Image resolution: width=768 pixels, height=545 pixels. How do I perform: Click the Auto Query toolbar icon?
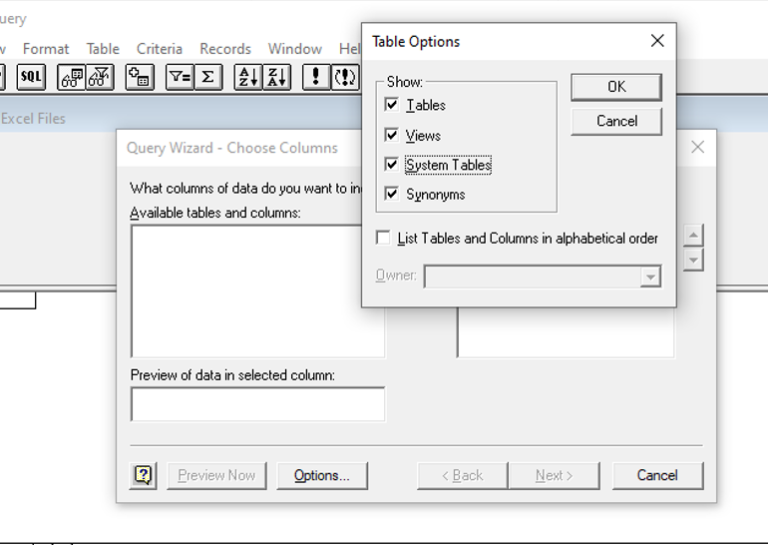coord(345,77)
